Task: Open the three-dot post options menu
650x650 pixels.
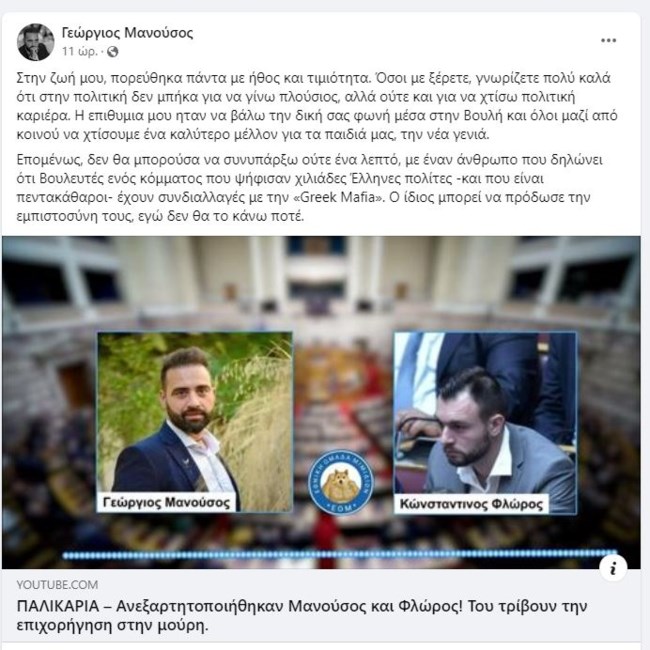Action: point(608,40)
